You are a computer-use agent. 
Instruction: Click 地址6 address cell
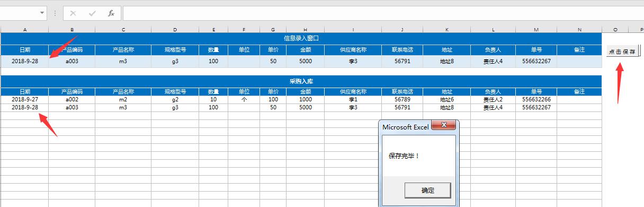coord(446,99)
